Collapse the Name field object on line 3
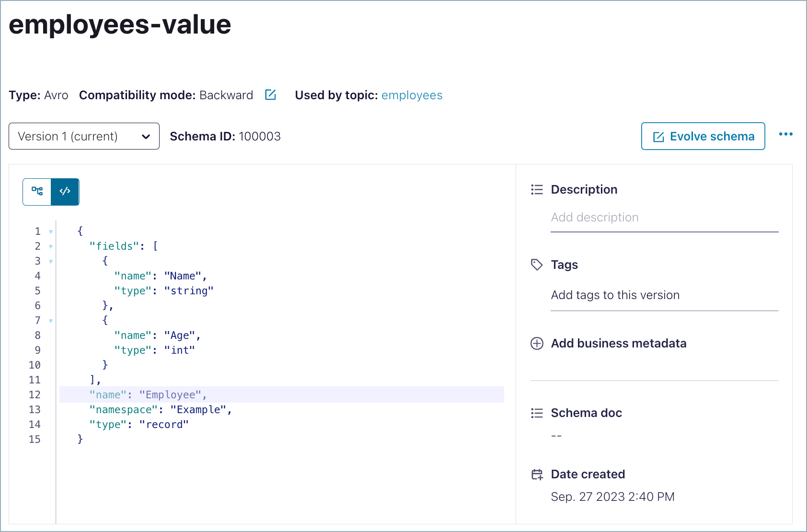Viewport: 807px width, 532px height. pos(50,261)
